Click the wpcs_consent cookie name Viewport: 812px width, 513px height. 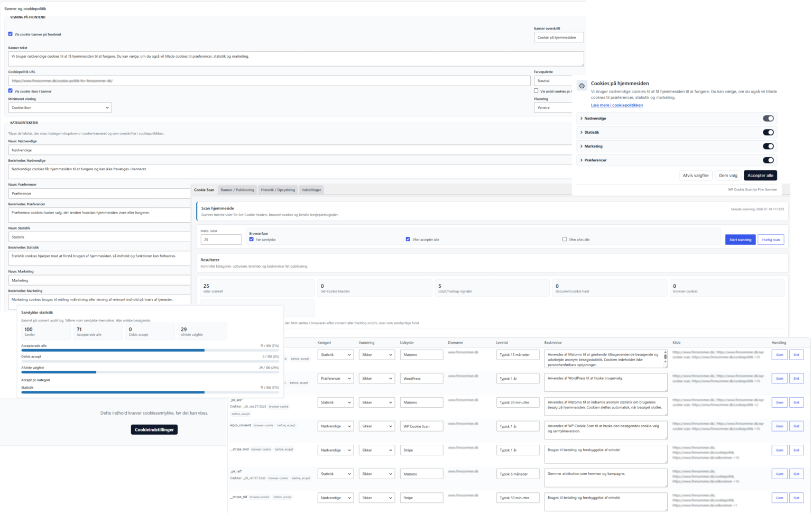(x=241, y=425)
